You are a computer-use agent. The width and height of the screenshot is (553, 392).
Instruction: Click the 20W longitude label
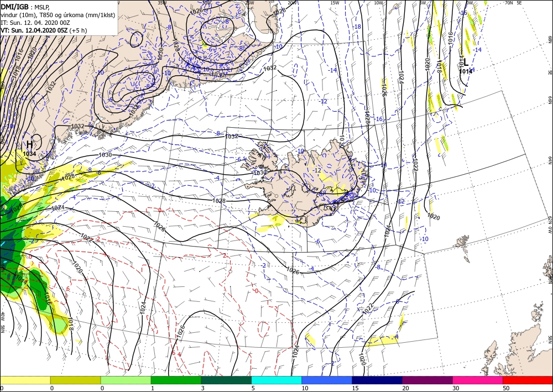[x=291, y=3]
